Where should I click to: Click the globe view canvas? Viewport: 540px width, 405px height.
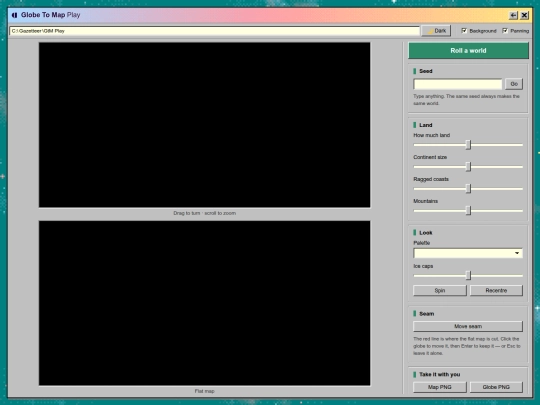[x=205, y=125]
